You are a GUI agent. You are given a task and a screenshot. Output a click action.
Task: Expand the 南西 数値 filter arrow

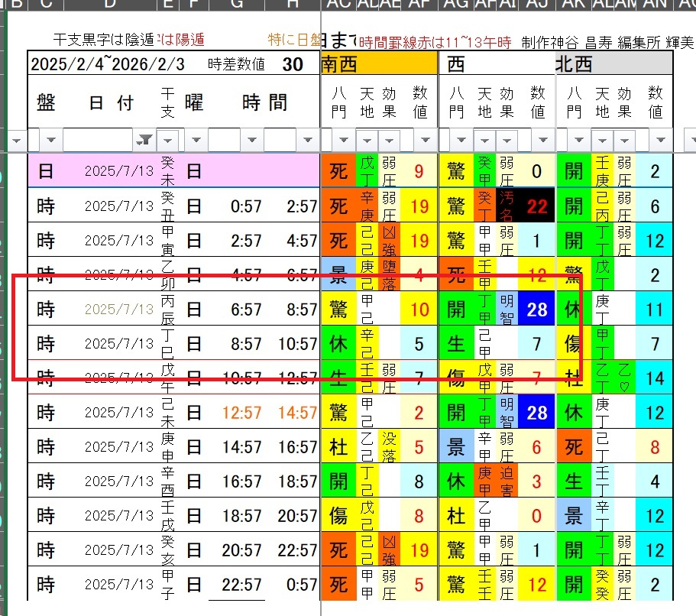click(x=426, y=141)
